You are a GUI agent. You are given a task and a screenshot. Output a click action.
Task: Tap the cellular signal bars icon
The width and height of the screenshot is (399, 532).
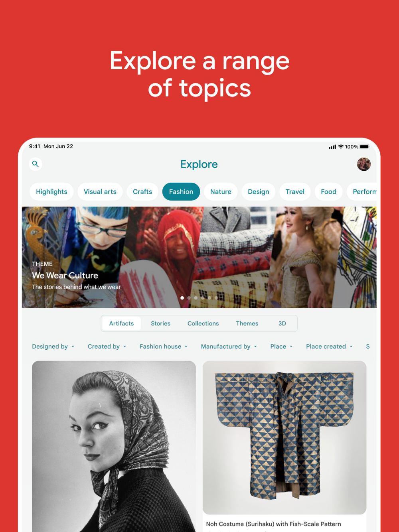(x=332, y=147)
